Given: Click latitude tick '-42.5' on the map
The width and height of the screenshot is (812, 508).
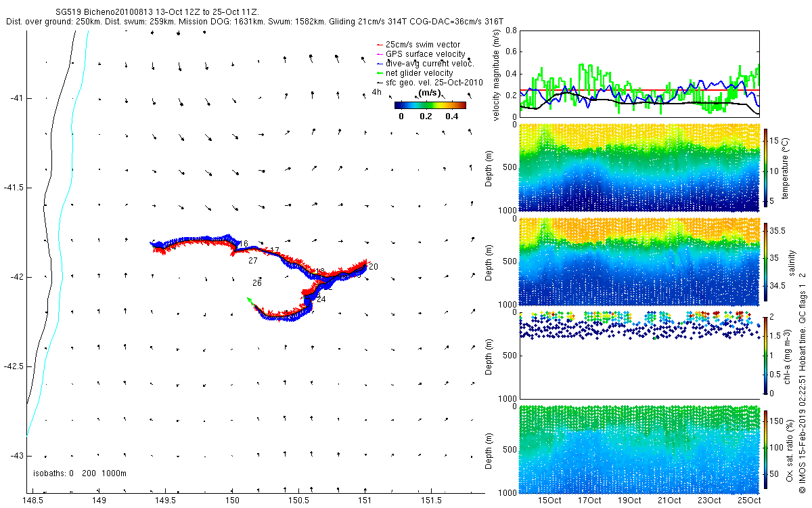Looking at the screenshot, I should (x=14, y=366).
